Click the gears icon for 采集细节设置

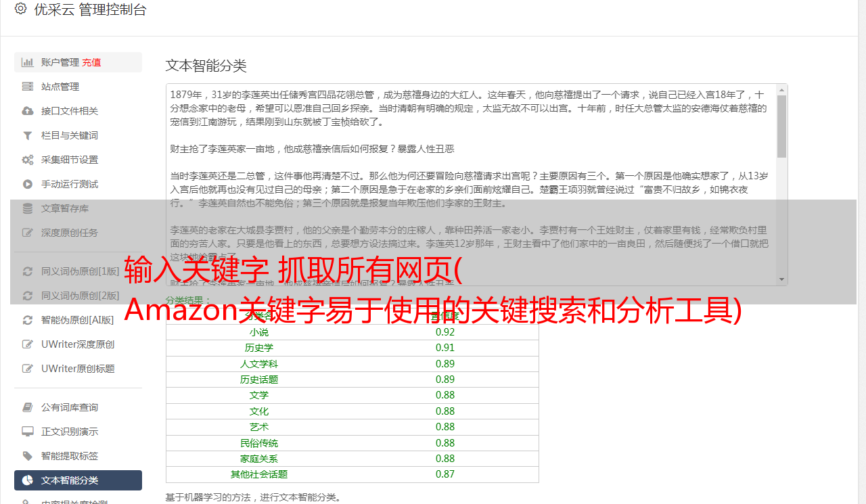28,160
